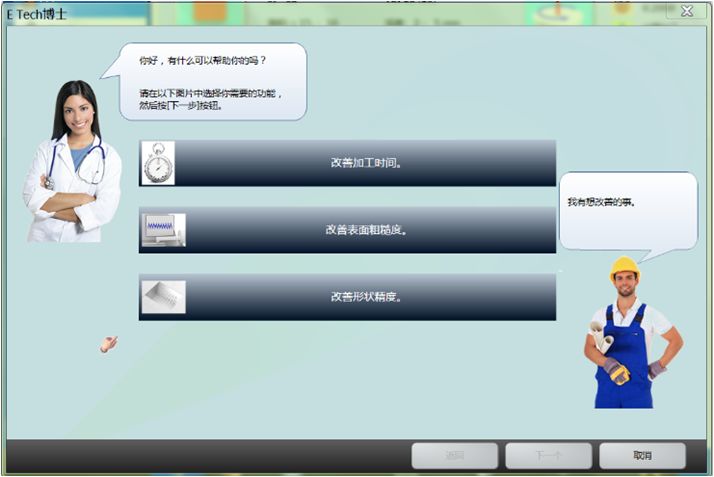714x477 pixels.
Task: Click the 取消 cancel button
Action: (x=643, y=456)
